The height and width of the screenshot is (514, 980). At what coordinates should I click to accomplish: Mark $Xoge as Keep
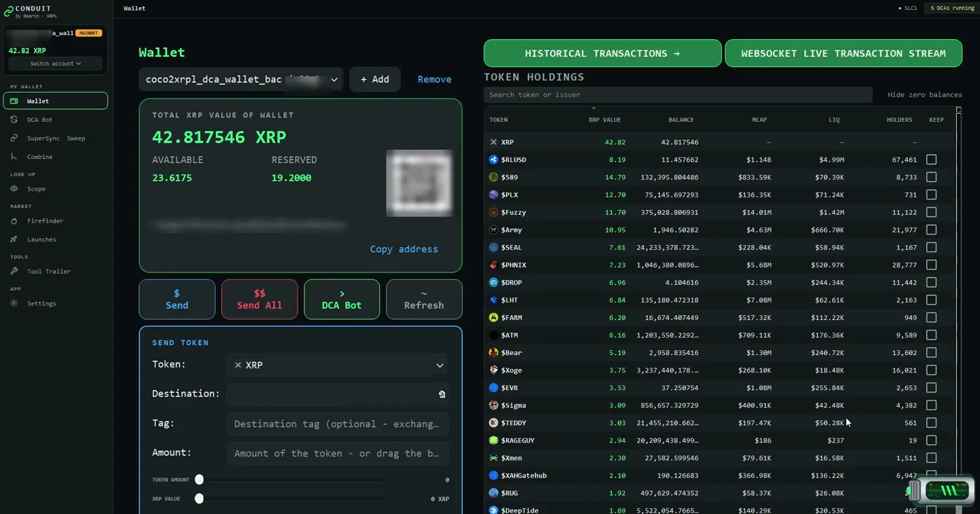[931, 370]
